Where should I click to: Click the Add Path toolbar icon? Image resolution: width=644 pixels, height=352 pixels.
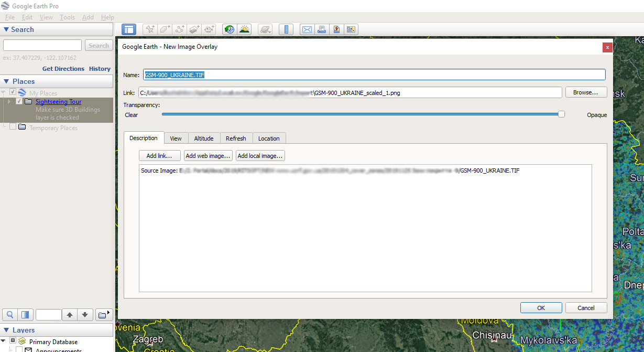(x=180, y=29)
